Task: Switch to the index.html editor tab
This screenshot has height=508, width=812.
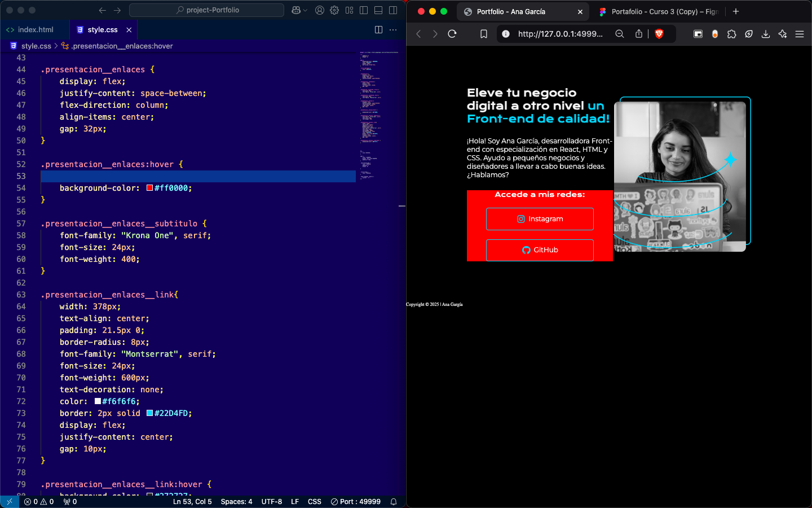Action: click(35, 29)
